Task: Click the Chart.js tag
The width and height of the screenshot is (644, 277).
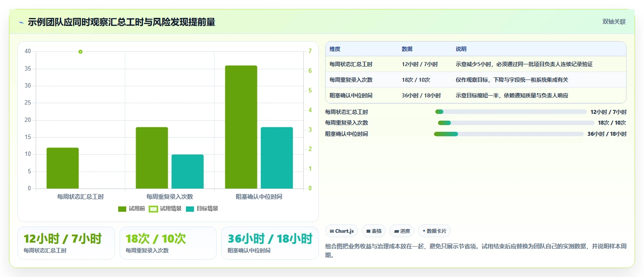Action: (342, 231)
